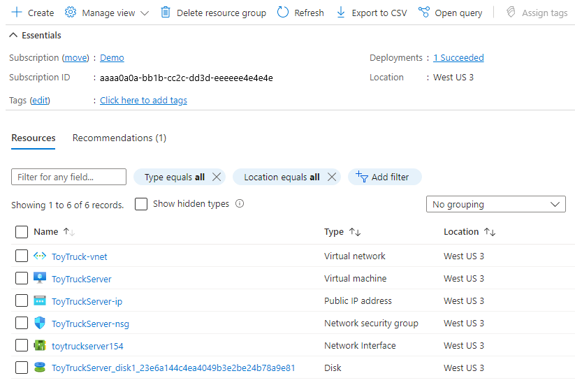Check the box for toytruckserver154 row
The image size is (575, 392).
22,345
